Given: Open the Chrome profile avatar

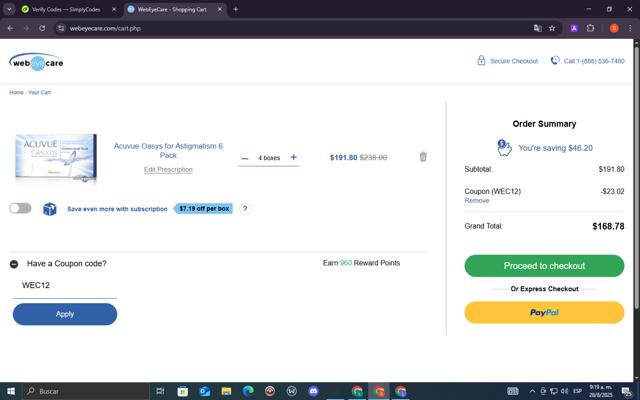Looking at the screenshot, I should point(614,28).
